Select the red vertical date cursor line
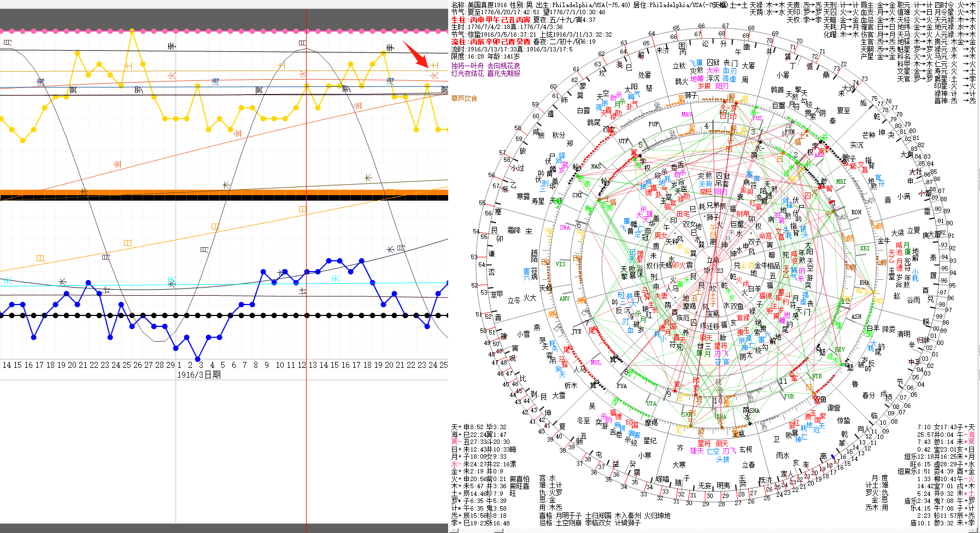The height and width of the screenshot is (533, 980). pos(306,219)
